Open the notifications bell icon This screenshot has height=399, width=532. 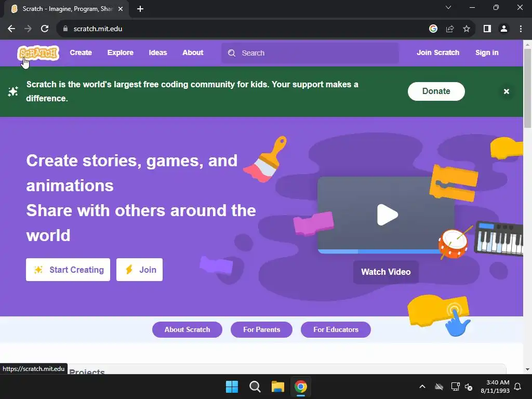[x=518, y=387]
